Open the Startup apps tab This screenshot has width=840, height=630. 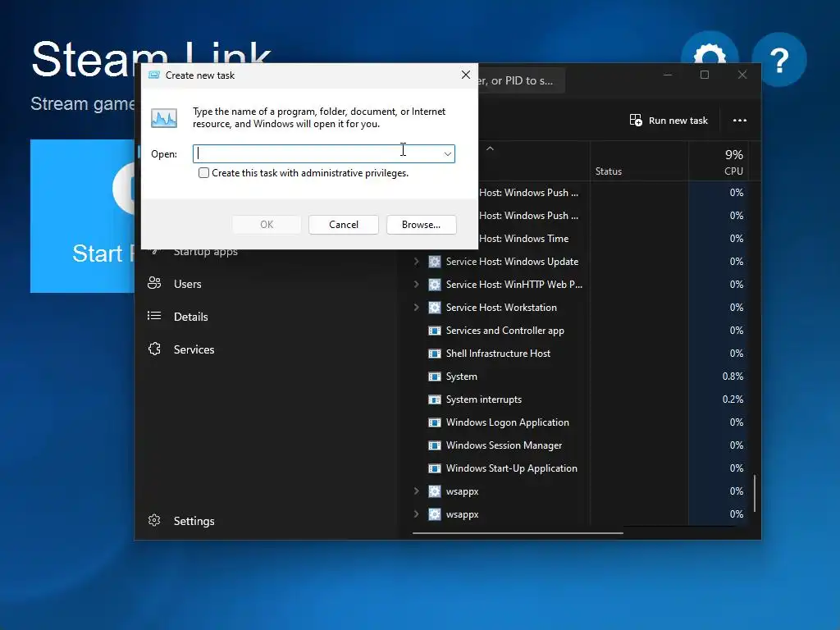(205, 251)
